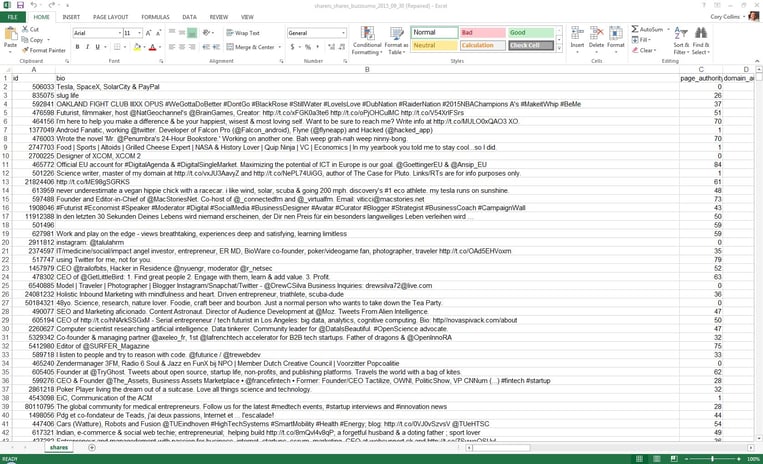Toggle underline formatting
The height and width of the screenshot is (464, 763).
(x=97, y=47)
